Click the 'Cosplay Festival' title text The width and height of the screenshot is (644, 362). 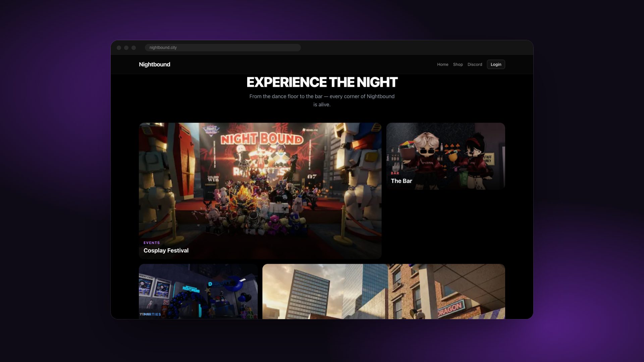point(166,250)
